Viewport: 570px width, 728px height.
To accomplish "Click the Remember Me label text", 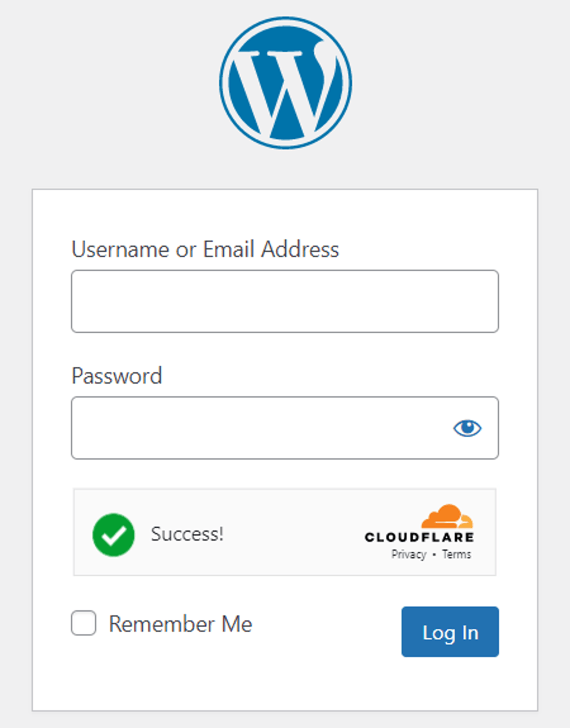I will pyautogui.click(x=180, y=624).
